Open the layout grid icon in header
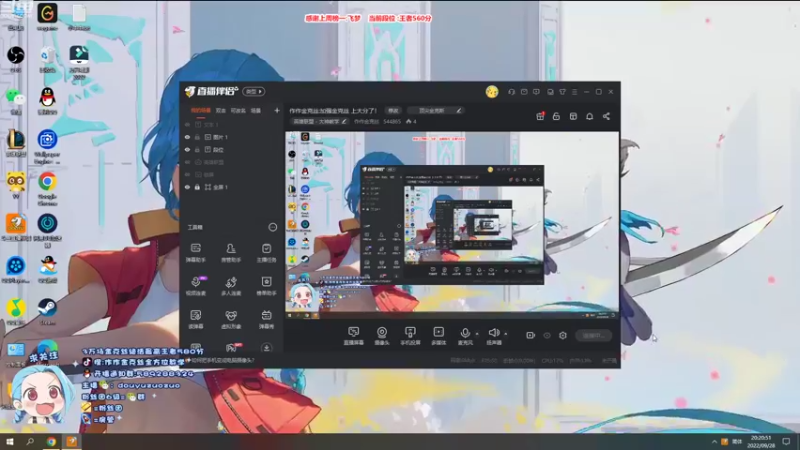800x450 pixels. (573, 116)
